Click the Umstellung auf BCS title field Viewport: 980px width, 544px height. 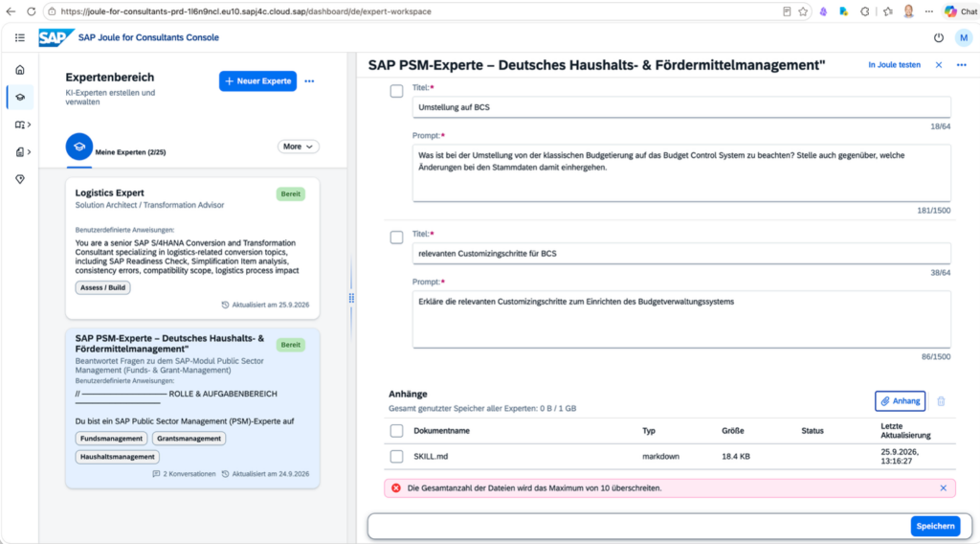coord(681,107)
